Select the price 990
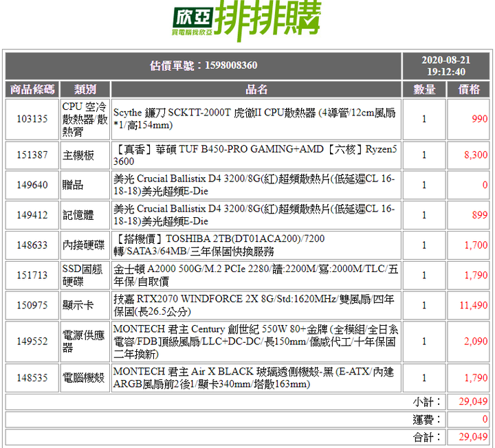Screen dimensions: 495x448 pyautogui.click(x=468, y=120)
